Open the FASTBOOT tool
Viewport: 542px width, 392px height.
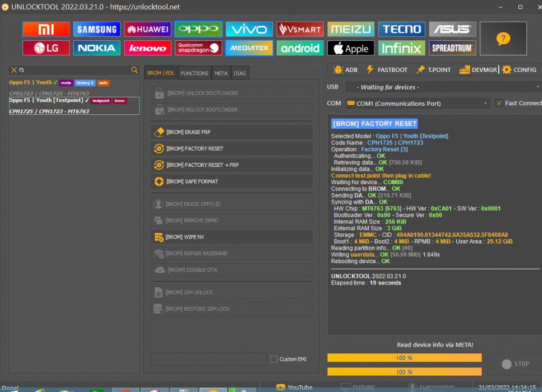tap(387, 70)
